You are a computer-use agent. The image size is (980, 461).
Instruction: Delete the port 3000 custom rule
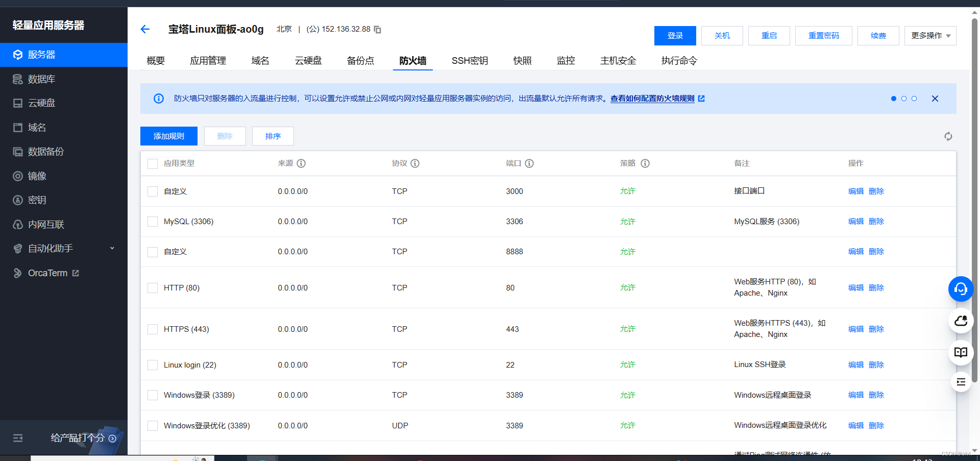point(876,191)
